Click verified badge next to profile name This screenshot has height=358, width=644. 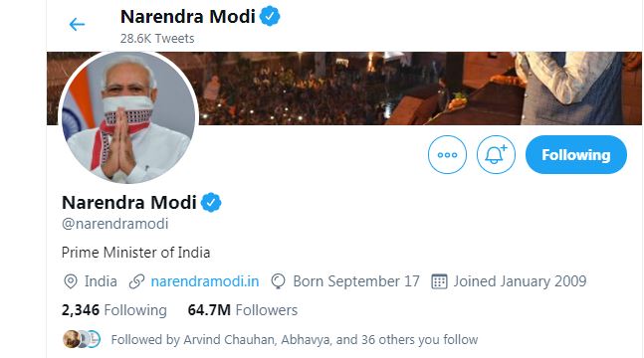211,203
